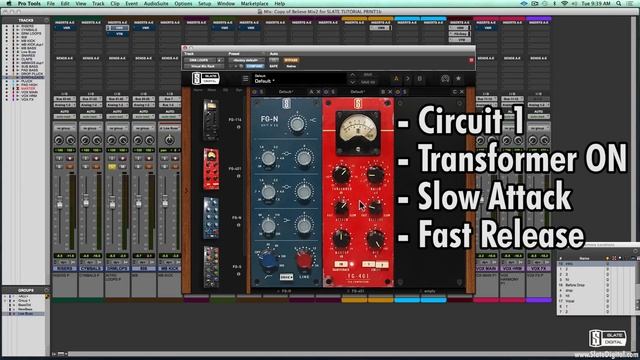Viewport: 640px width, 360px height.
Task: Open the plugin hamburger preset menu
Action: 245,78
